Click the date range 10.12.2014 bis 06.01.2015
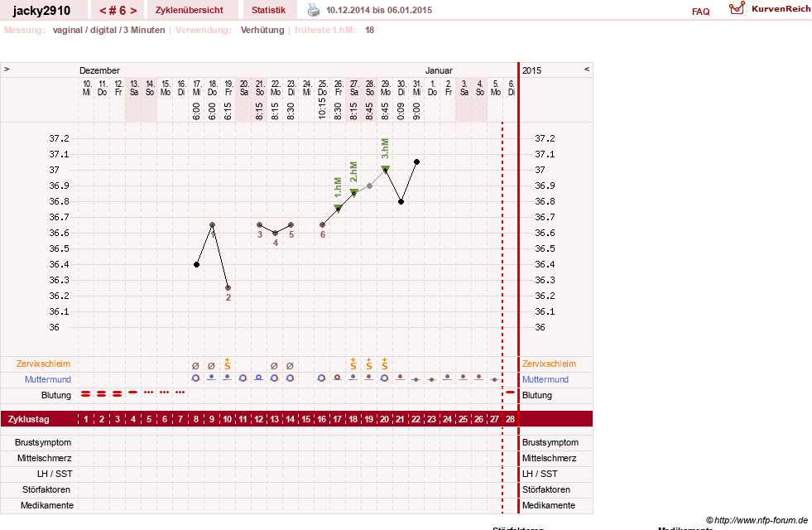Image resolution: width=812 pixels, height=530 pixels. pos(379,10)
